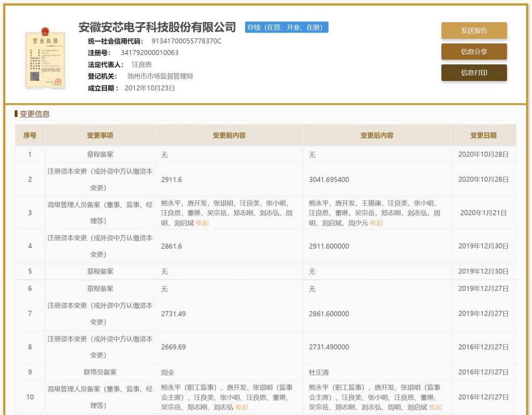Click value 2669.69 in row 8
The height and width of the screenshot is (415, 532).
click(x=173, y=347)
